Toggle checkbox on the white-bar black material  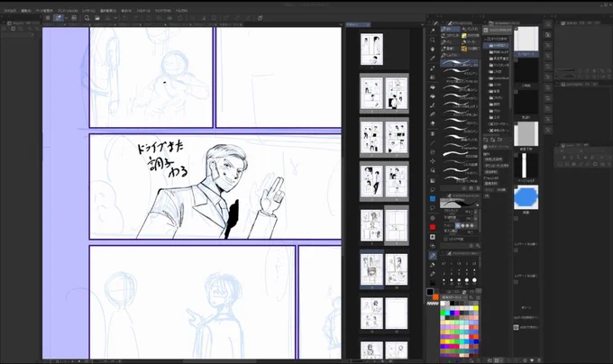coord(516,155)
